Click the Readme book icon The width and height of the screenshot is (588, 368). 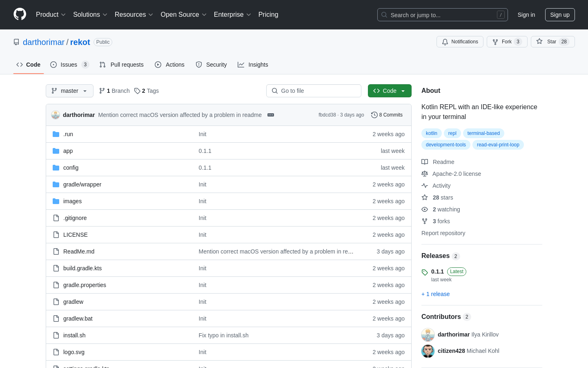[x=425, y=162]
